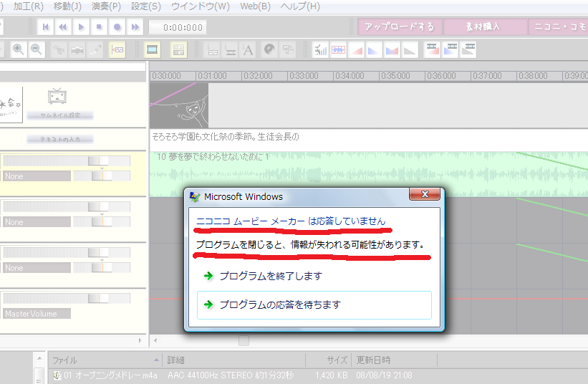Image resolution: width=588 pixels, height=384 pixels.
Task: Open the Web(B) menu
Action: 256,6
